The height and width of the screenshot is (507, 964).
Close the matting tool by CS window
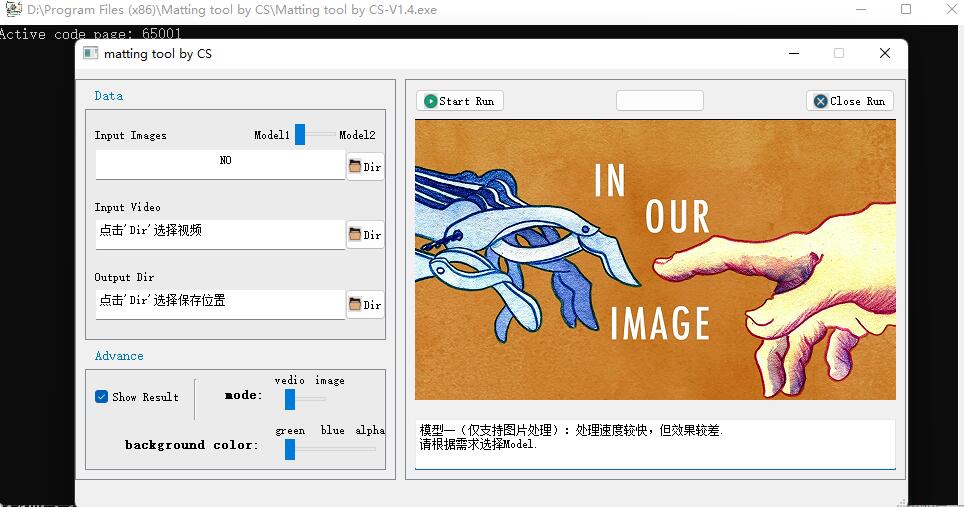885,53
